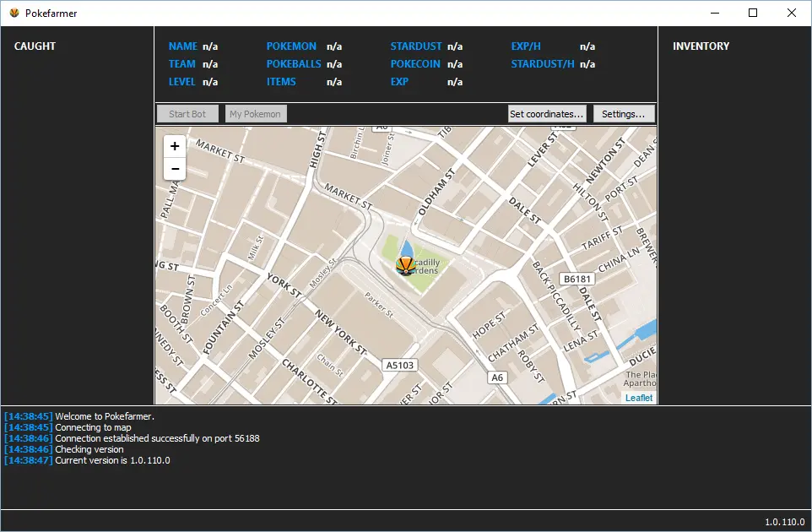Click the STARDUST stat label

coord(416,46)
